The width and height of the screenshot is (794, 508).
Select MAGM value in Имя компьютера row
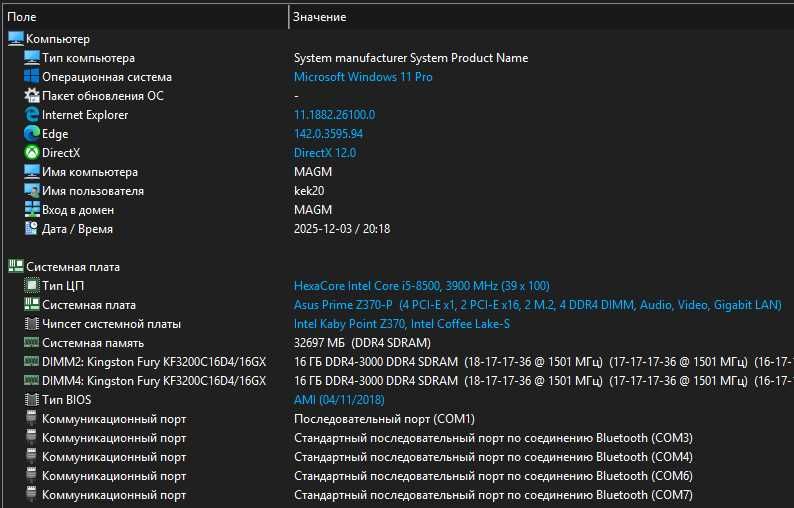pos(313,172)
